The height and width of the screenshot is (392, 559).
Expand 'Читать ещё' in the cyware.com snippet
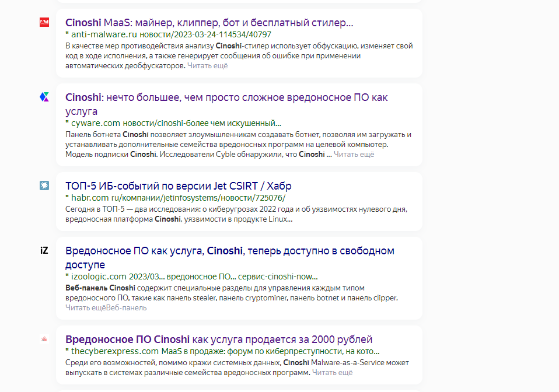click(x=354, y=155)
